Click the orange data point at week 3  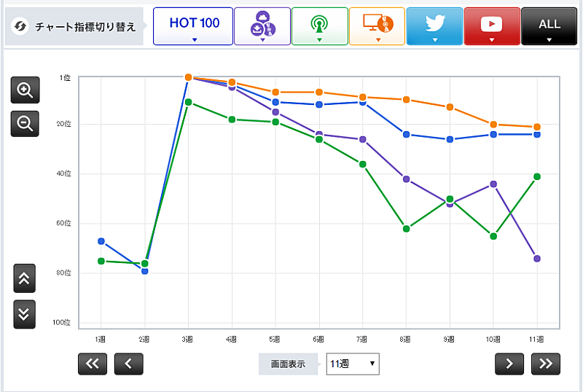coord(188,77)
